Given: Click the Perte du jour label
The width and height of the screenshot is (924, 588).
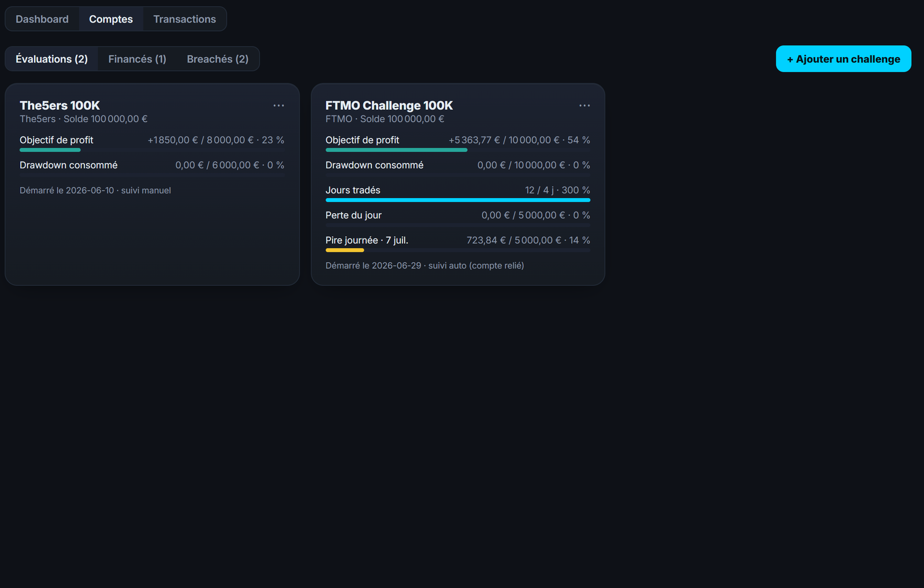Looking at the screenshot, I should (x=353, y=215).
